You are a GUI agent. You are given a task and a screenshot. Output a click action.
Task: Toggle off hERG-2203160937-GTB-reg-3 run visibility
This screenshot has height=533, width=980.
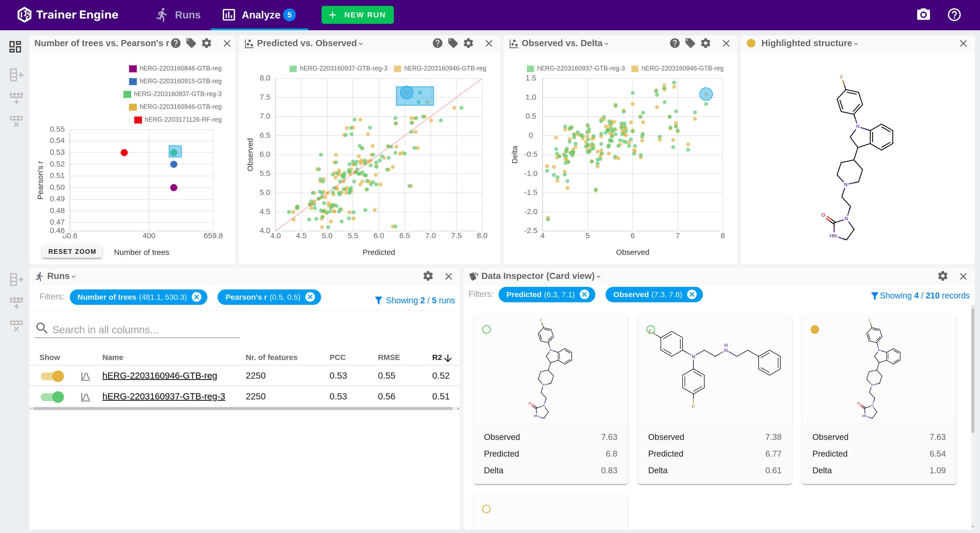click(53, 397)
